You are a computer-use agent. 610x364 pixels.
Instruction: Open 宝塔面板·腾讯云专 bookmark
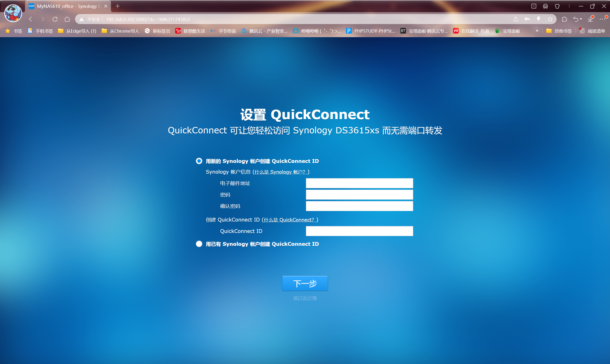pos(424,31)
